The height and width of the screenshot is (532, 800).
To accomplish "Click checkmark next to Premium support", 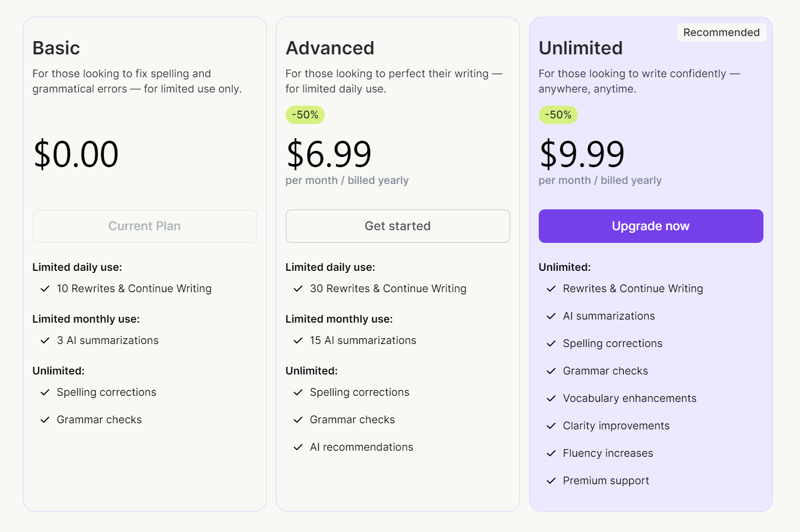I will [x=551, y=481].
